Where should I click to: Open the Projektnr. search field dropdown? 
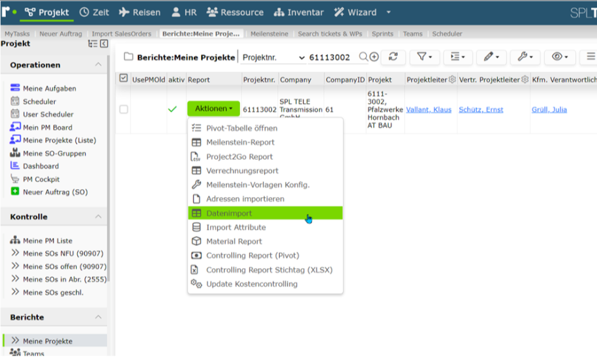pyautogui.click(x=274, y=57)
